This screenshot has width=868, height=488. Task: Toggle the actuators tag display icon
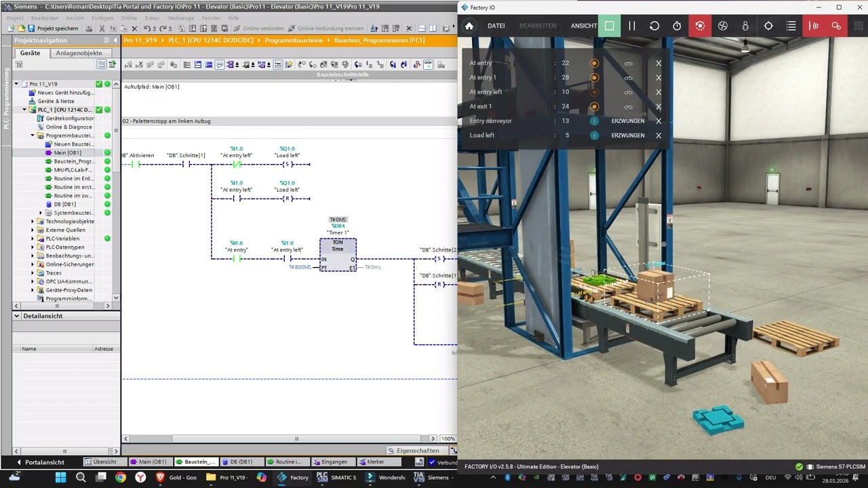pyautogui.click(x=836, y=26)
